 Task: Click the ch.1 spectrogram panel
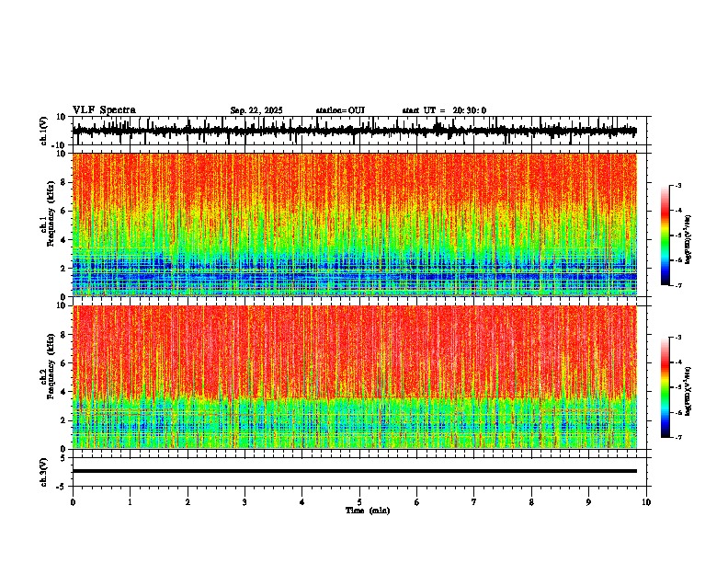coord(355,224)
